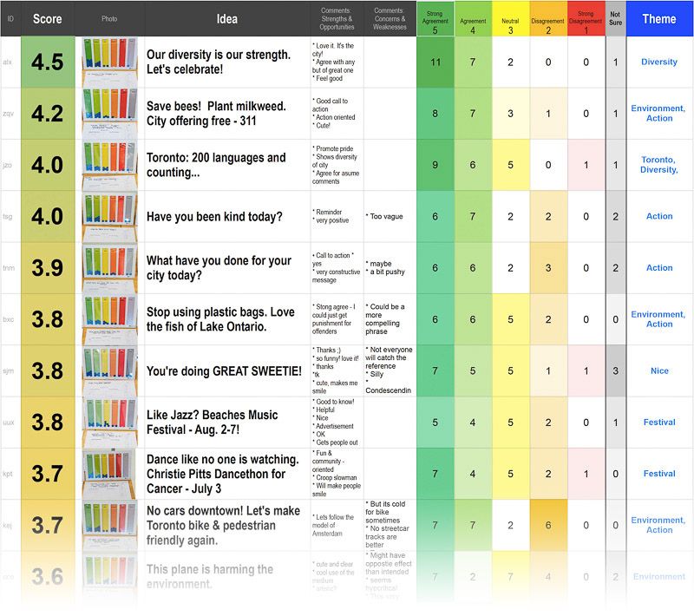Select the green Strong Agreement 5 header
The image size is (694, 616).
[435, 18]
